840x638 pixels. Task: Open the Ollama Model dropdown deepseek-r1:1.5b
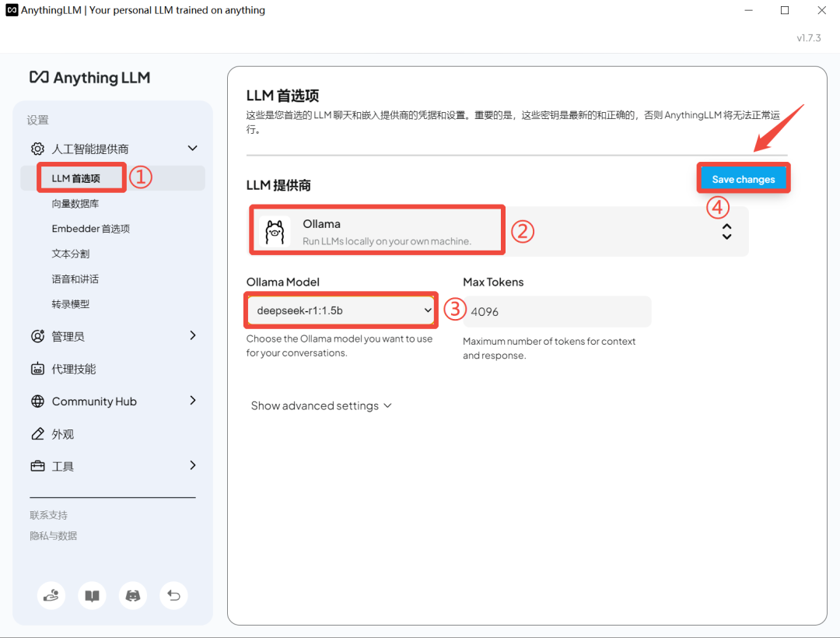(x=341, y=310)
